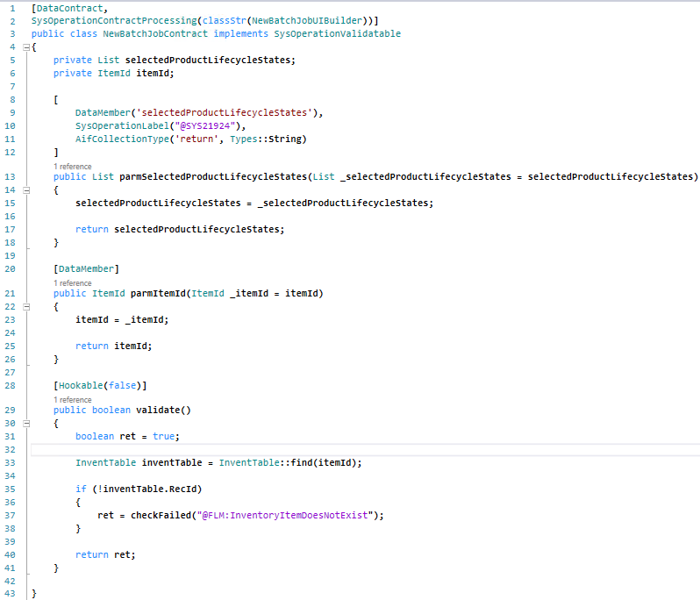Click 'itemId = _itemId;' on line 23
The height and width of the screenshot is (600, 700).
click(122, 319)
